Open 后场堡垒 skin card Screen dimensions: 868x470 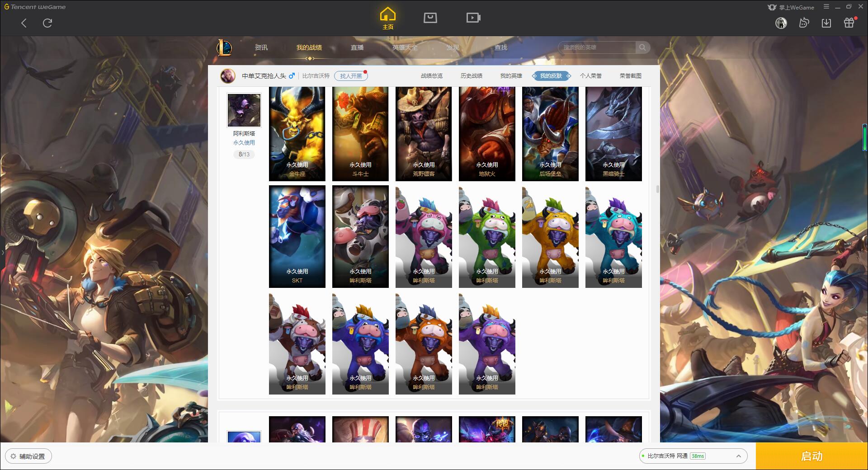(550, 134)
